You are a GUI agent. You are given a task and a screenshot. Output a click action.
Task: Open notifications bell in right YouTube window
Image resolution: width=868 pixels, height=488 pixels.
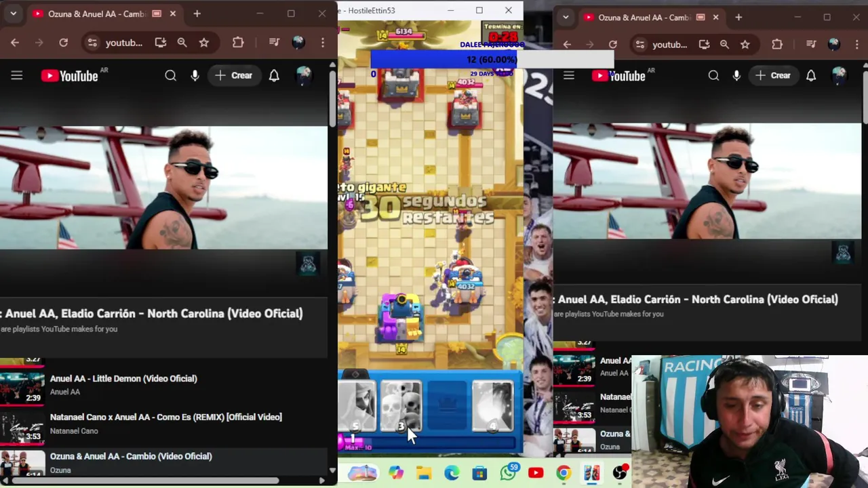pyautogui.click(x=811, y=76)
